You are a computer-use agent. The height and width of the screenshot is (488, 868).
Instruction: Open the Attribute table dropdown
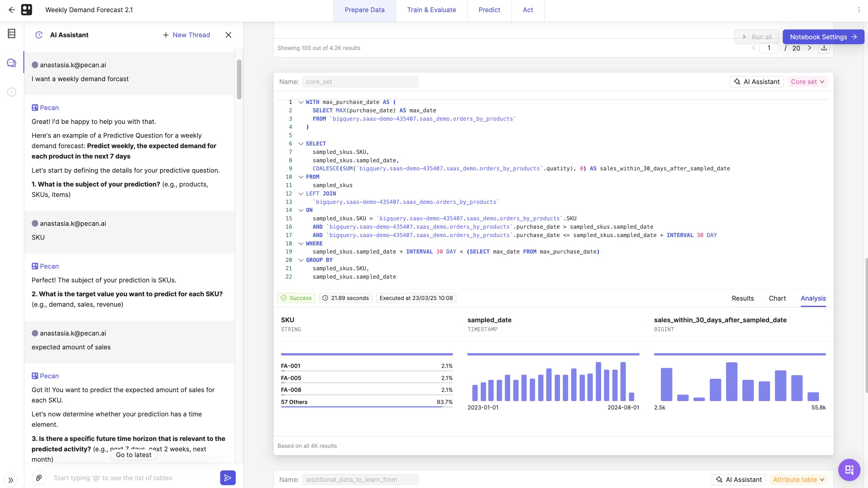point(798,479)
